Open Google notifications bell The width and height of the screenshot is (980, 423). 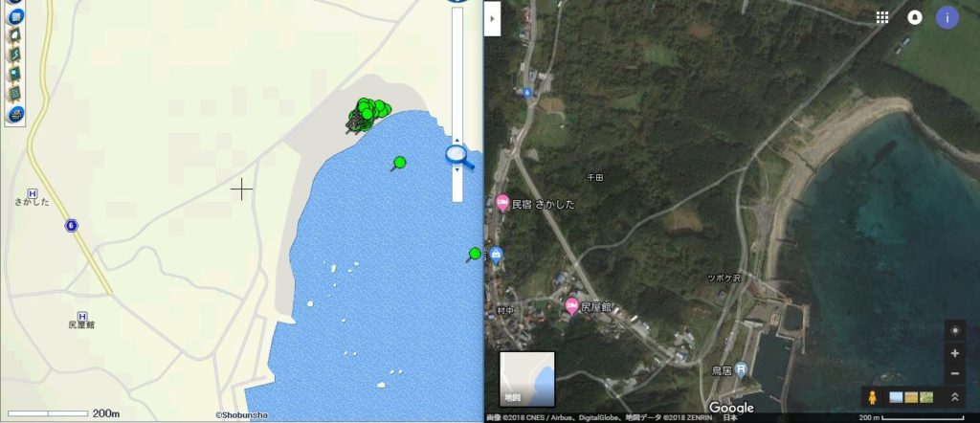pos(914,17)
